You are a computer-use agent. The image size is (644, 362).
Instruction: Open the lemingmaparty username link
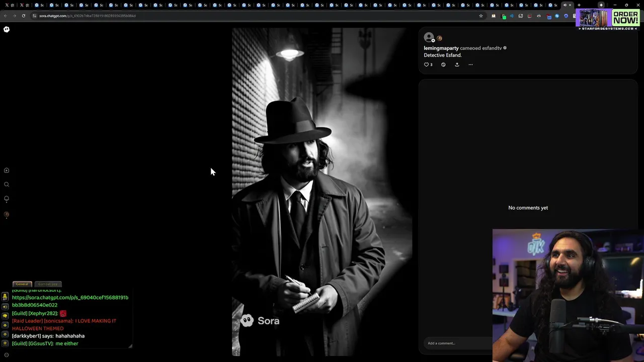click(441, 48)
